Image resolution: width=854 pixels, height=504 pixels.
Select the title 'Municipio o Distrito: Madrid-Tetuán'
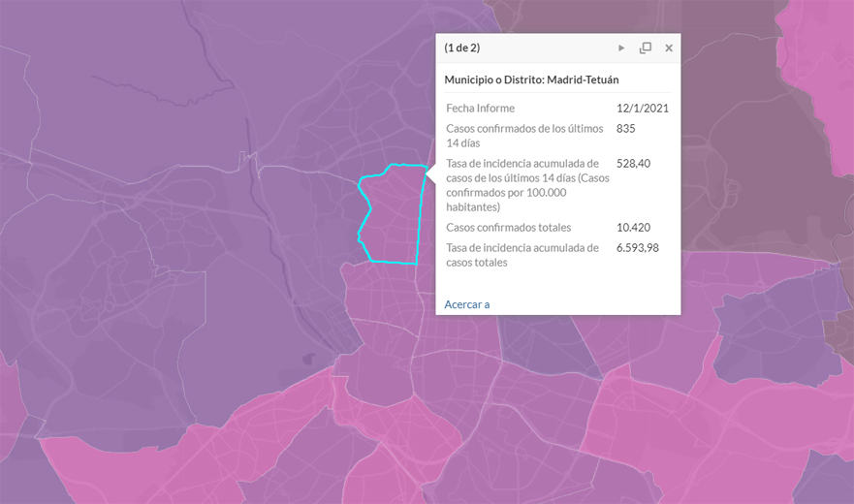(531, 80)
